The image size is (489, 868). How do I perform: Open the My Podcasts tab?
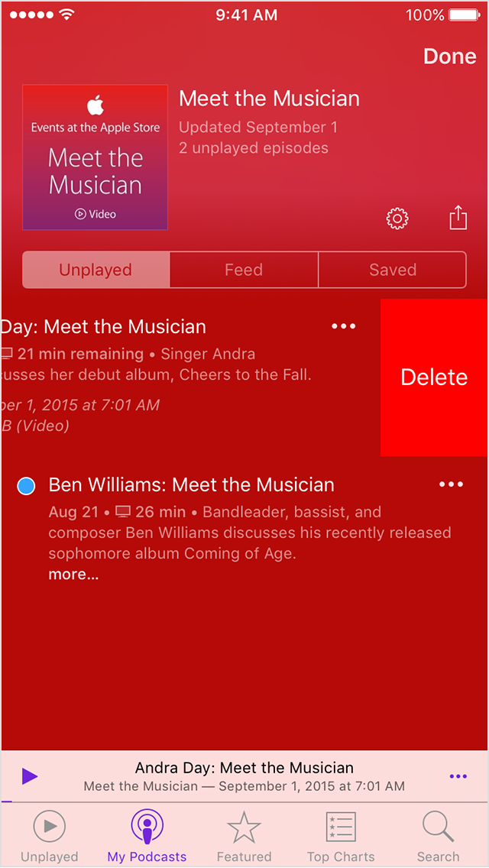click(147, 837)
